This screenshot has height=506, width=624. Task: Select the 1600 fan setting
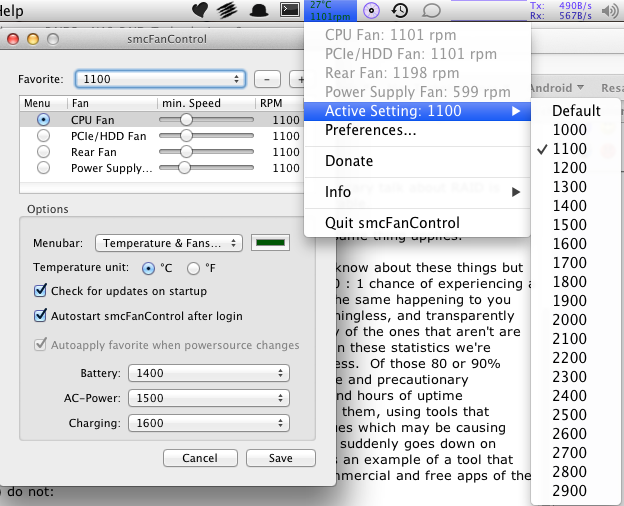click(x=576, y=244)
